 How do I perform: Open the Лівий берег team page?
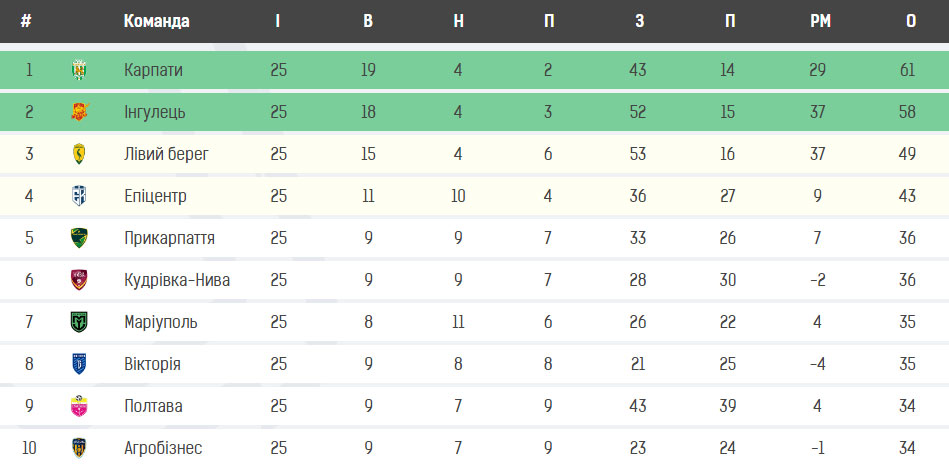pyautogui.click(x=166, y=154)
